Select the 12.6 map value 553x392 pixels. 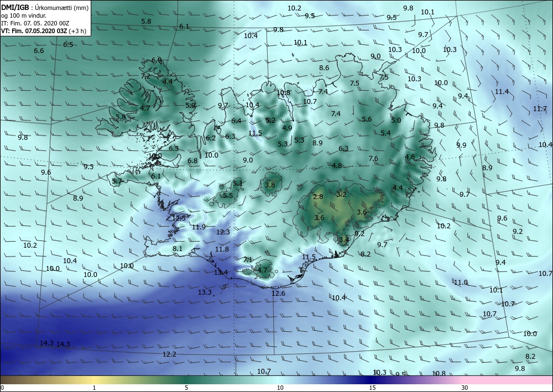[278, 293]
